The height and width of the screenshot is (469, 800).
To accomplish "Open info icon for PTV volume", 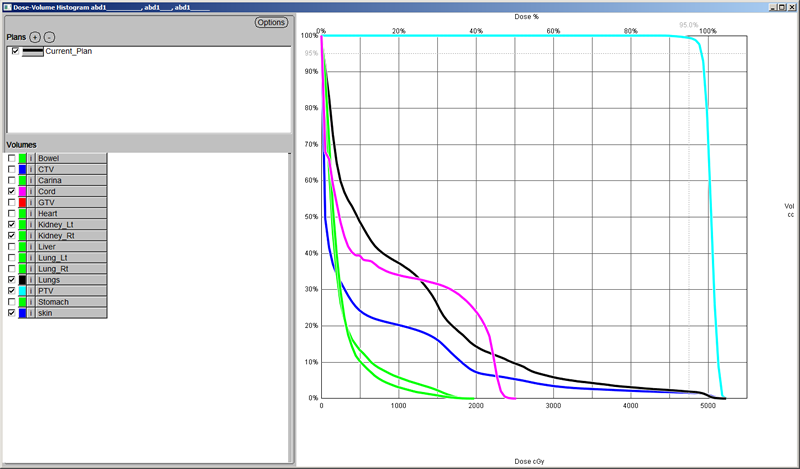I will tap(30, 291).
